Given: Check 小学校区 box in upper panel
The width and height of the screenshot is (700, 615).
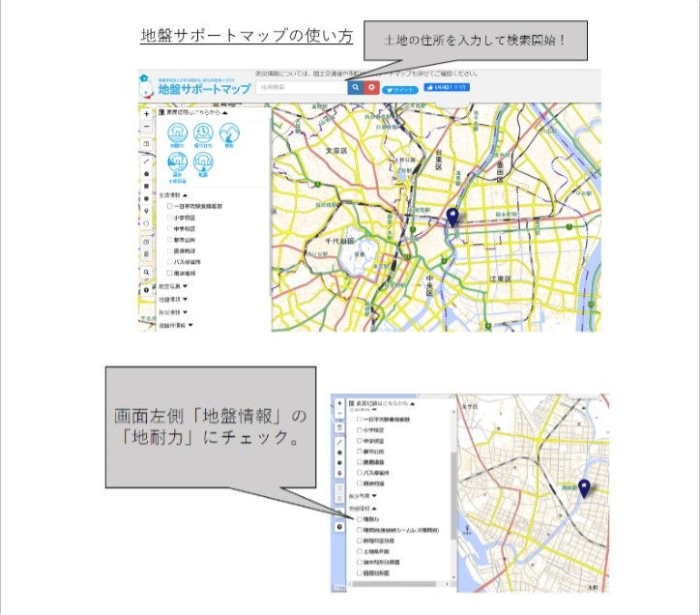Looking at the screenshot, I should [x=169, y=217].
